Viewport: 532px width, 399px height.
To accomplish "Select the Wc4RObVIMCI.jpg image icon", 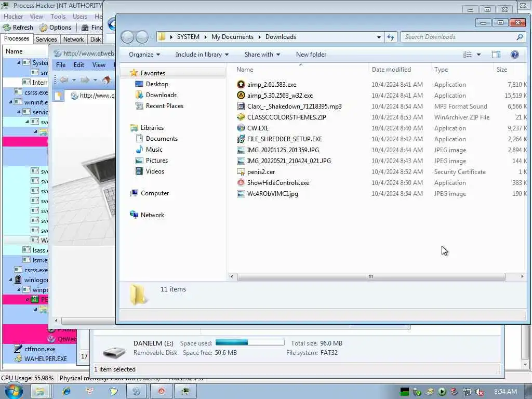I will click(241, 194).
